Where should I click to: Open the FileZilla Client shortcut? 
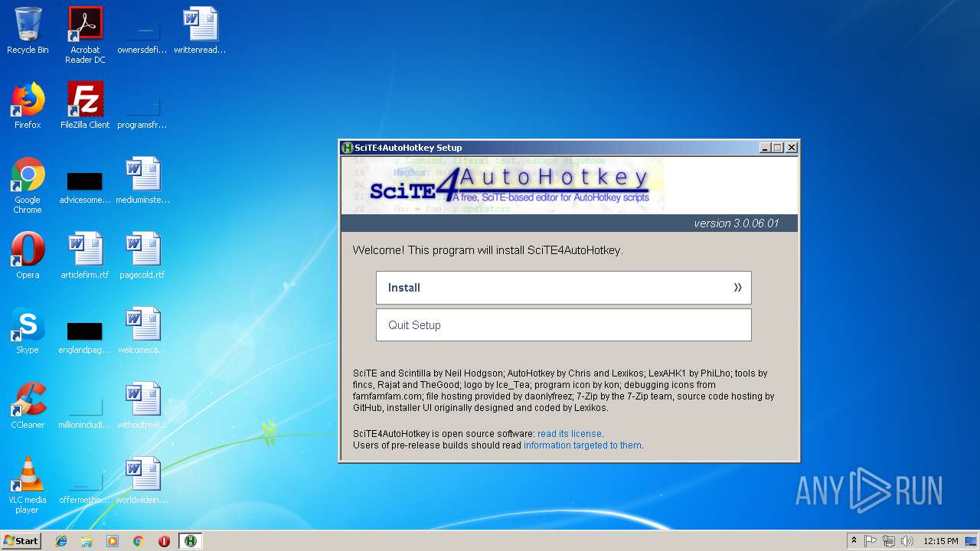[85, 106]
